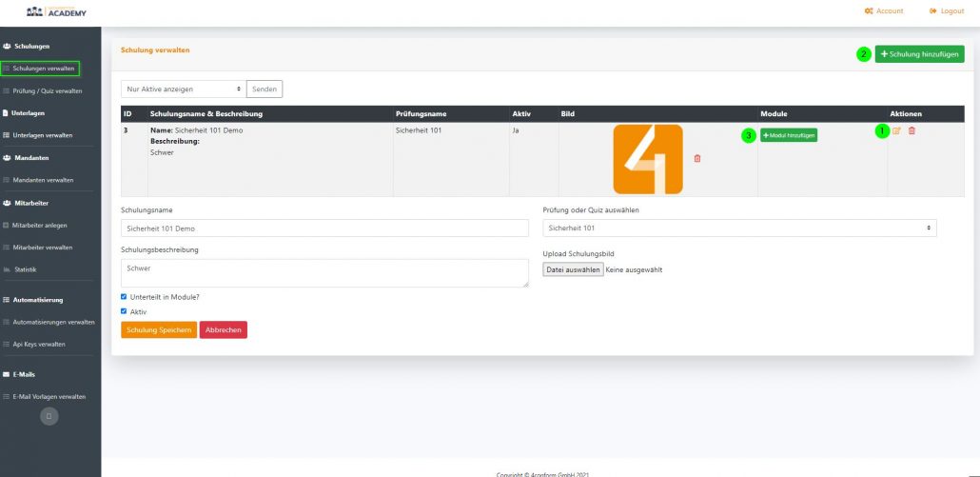Go to 'Mitarbeiter anlegen' in sidebar
Viewport: 980px width, 477px height.
(x=39, y=225)
